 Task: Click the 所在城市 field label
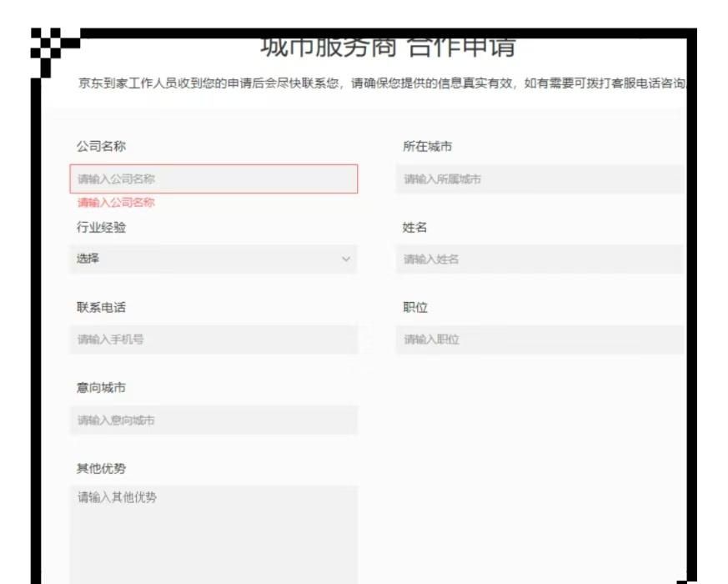point(427,147)
